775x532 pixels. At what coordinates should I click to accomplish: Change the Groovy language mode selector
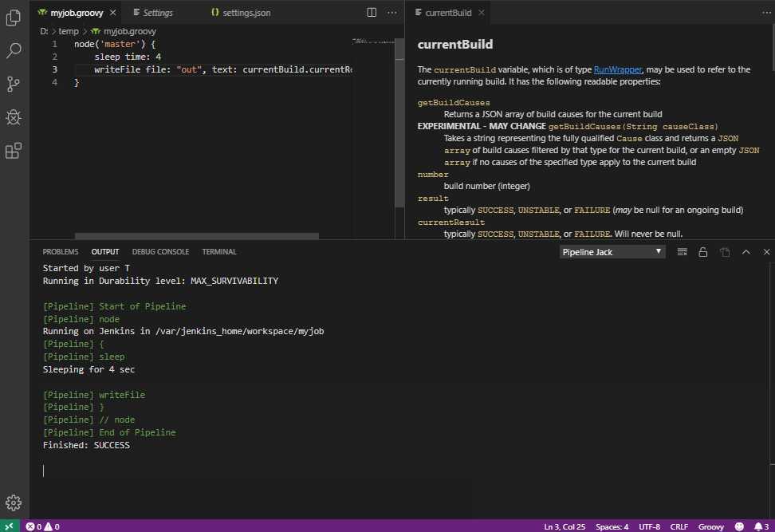[711, 526]
